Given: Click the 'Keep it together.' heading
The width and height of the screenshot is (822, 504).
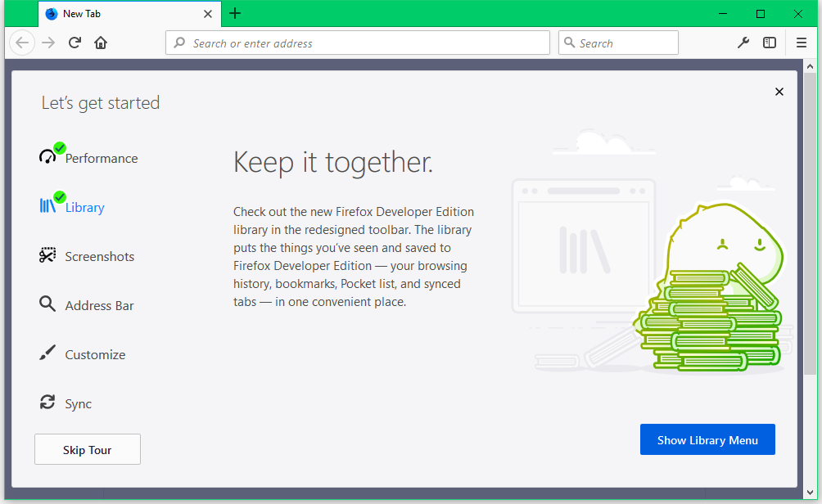Looking at the screenshot, I should (333, 162).
